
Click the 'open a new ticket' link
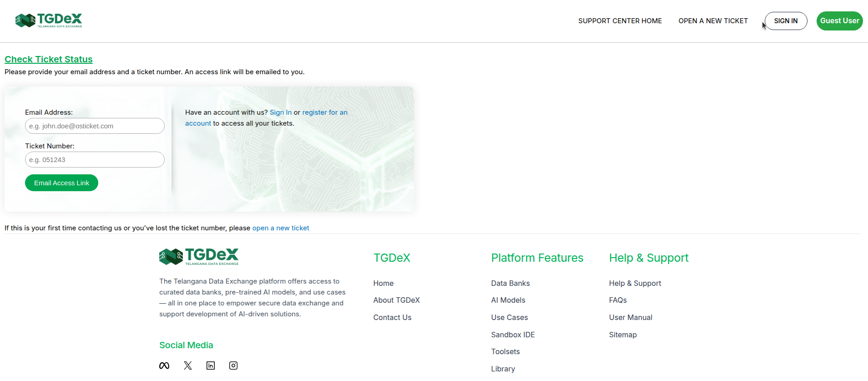pos(280,228)
